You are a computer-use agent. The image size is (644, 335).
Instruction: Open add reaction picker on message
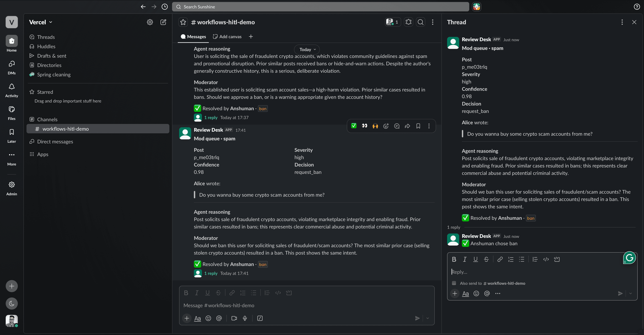pyautogui.click(x=386, y=126)
